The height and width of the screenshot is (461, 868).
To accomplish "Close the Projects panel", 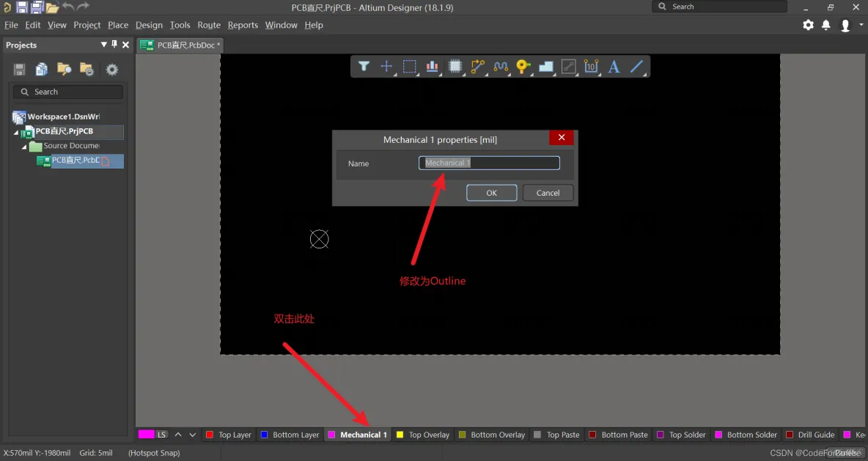I will point(125,44).
